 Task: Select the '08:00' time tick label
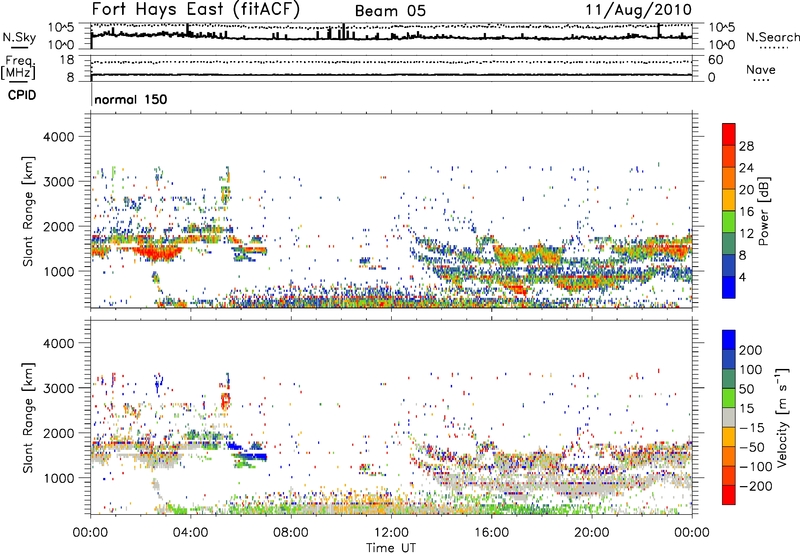click(x=291, y=533)
